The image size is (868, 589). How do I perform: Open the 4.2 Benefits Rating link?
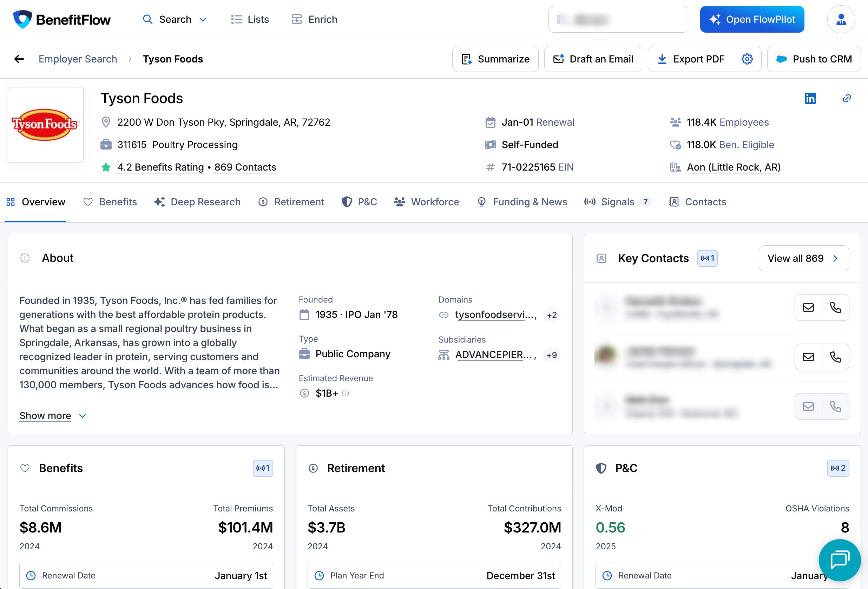point(160,167)
